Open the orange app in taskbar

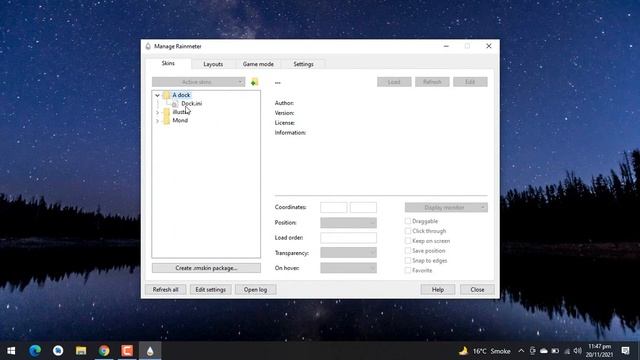point(127,351)
